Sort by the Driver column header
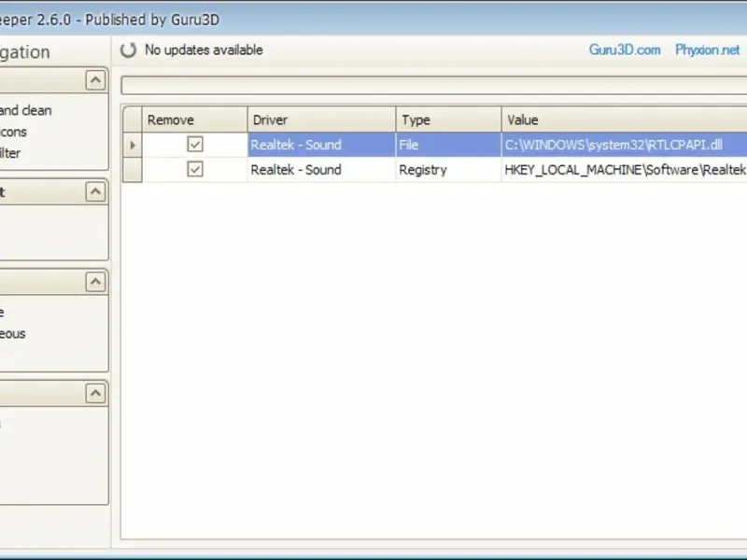 [x=321, y=119]
